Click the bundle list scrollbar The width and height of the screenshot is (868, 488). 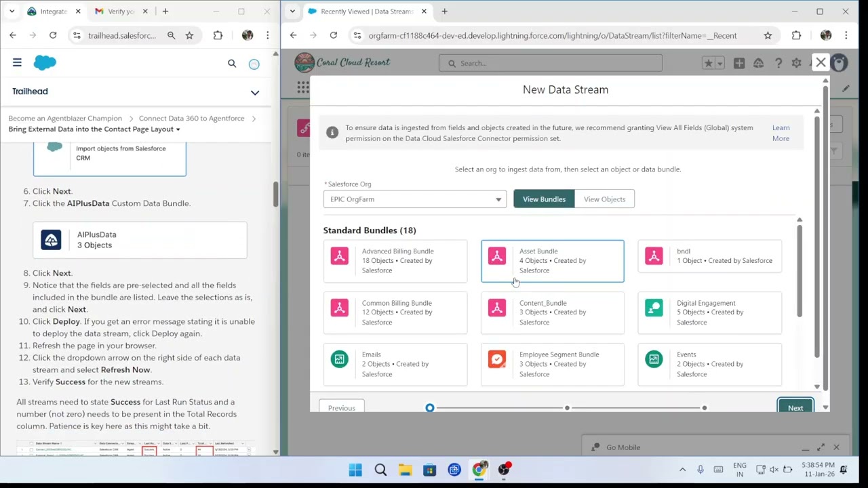800,271
